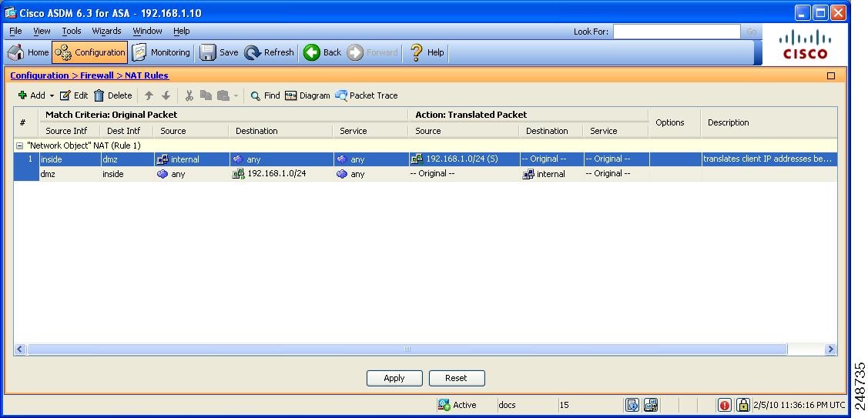Open the Monitoring view

pos(161,52)
